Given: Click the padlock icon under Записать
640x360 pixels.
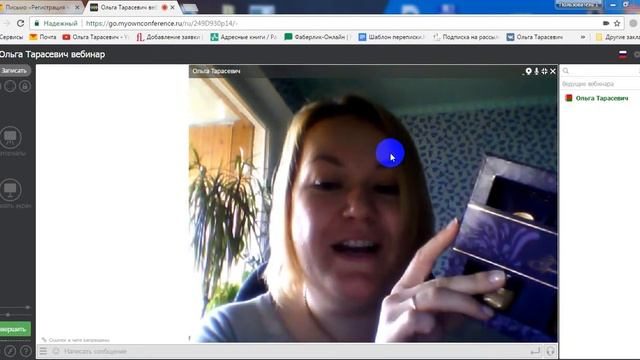Looking at the screenshot, I should 25,86.
